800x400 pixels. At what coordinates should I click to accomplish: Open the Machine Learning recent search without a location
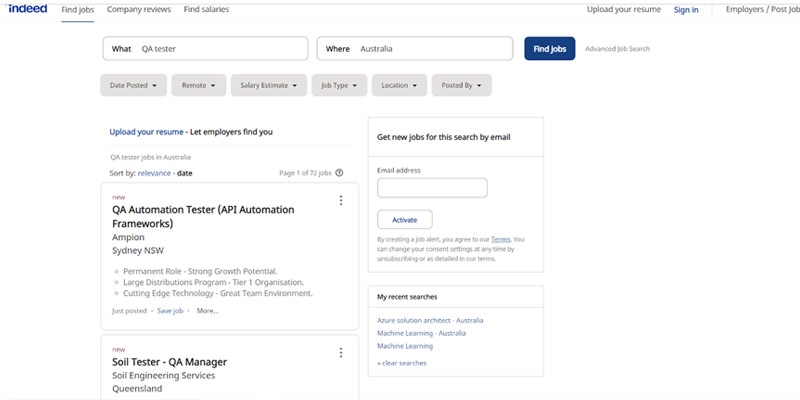(x=405, y=346)
